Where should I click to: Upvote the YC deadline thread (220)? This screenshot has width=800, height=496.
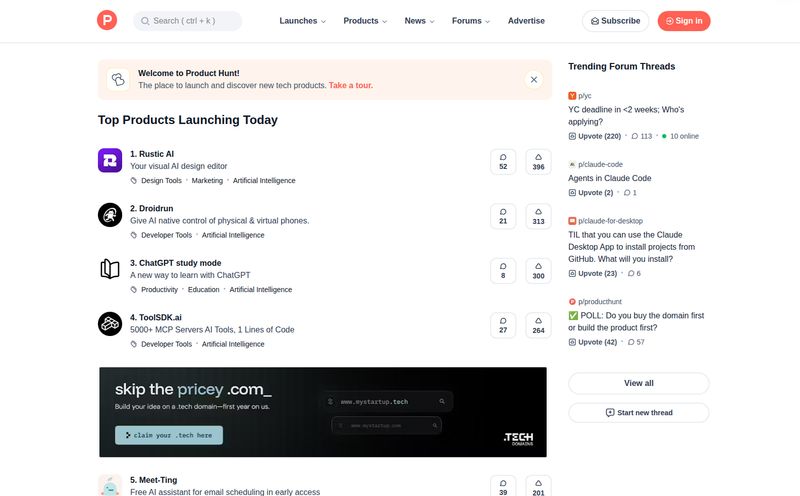tap(594, 136)
